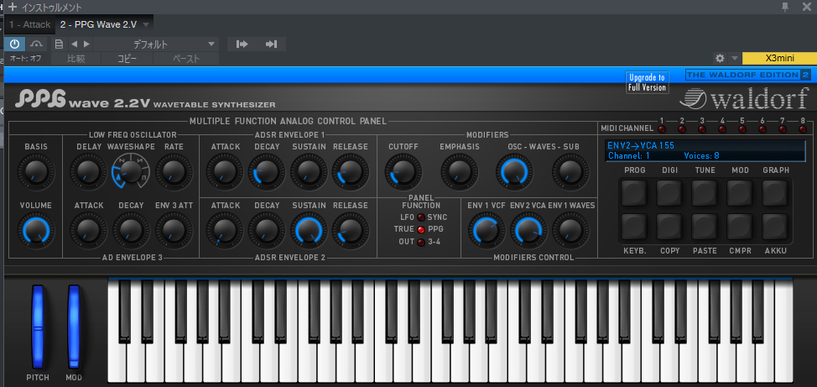Click the ADSR Envelope 2 SUSTAIN knob
817x387 pixels.
pos(308,230)
